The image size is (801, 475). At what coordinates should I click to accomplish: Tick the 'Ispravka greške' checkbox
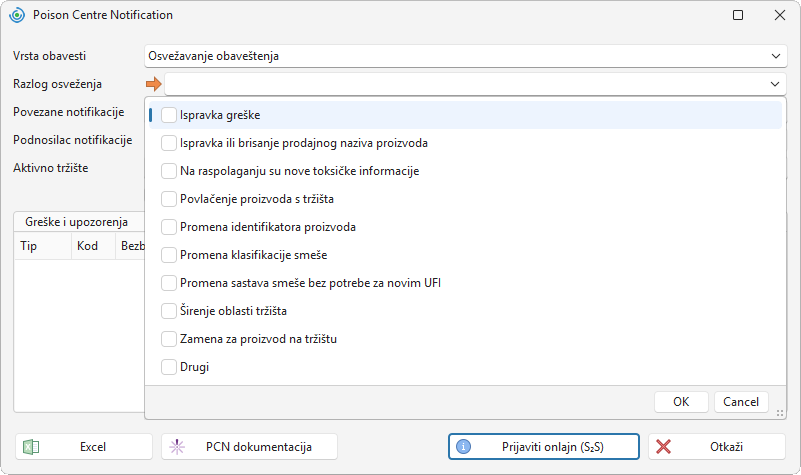(169, 115)
